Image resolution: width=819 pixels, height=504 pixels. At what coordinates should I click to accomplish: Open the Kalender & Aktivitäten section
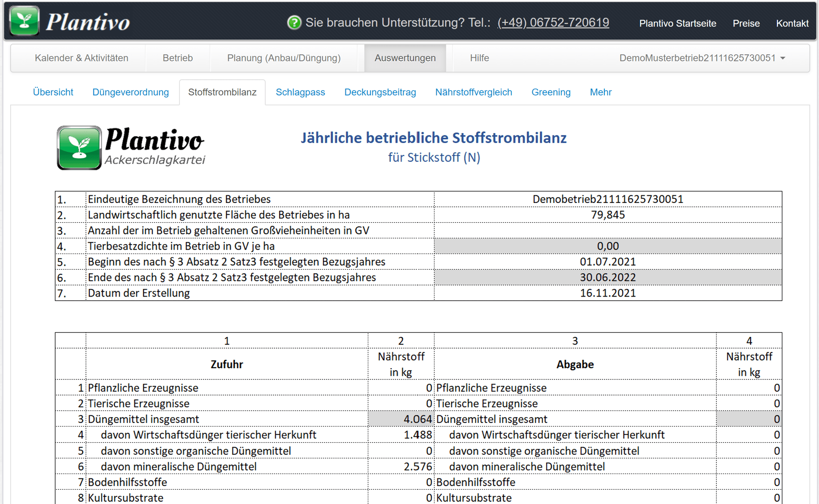click(82, 58)
